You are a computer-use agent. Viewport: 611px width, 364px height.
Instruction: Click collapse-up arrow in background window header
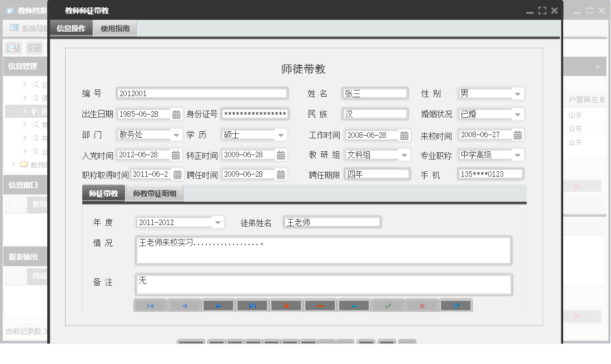597,67
